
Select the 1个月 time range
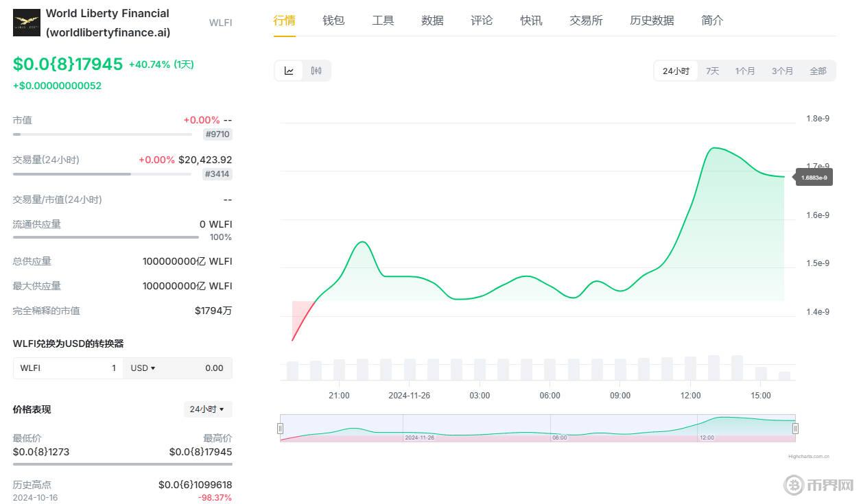click(745, 71)
